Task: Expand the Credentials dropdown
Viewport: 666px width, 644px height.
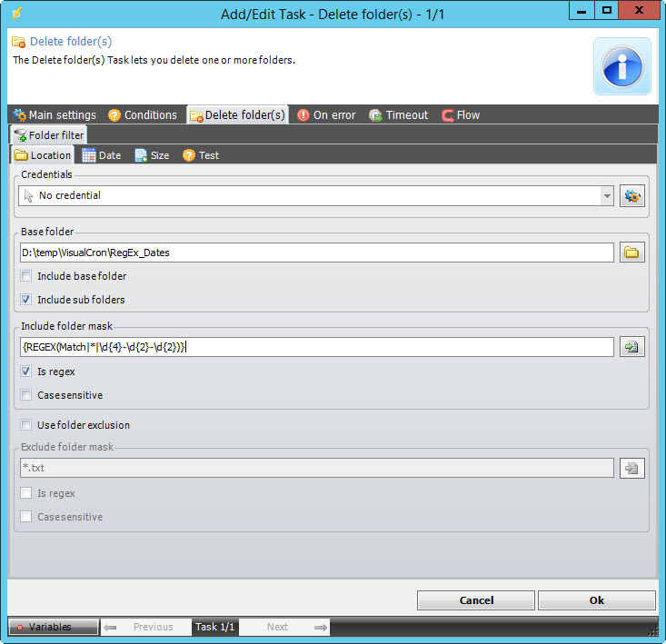Action: [607, 195]
